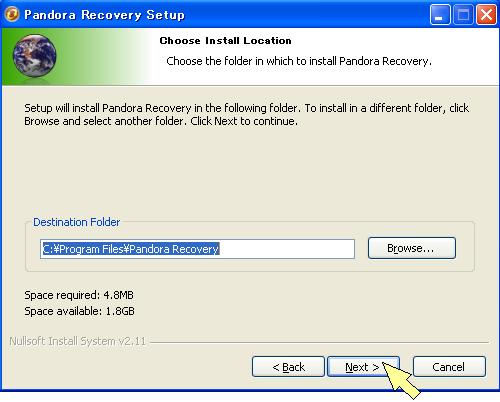Viewport: 500px width, 402px height.
Task: Click empty area right of highlighted path text
Action: (287, 249)
